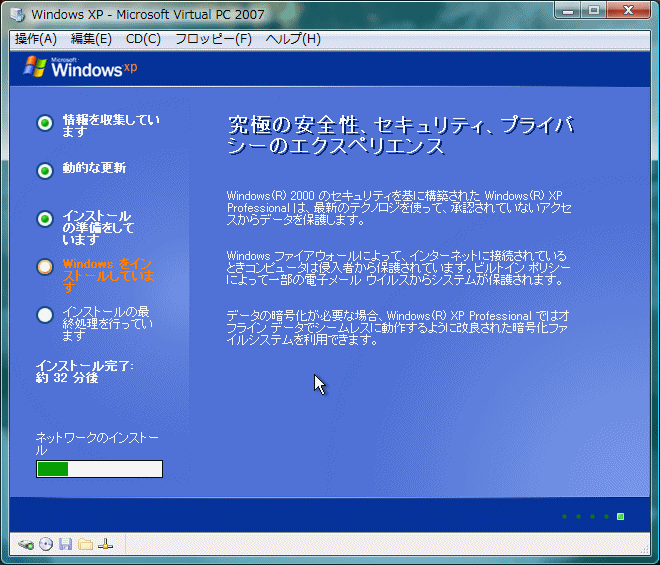
Task: Open the フロッピー(F) menu
Action: [213, 39]
